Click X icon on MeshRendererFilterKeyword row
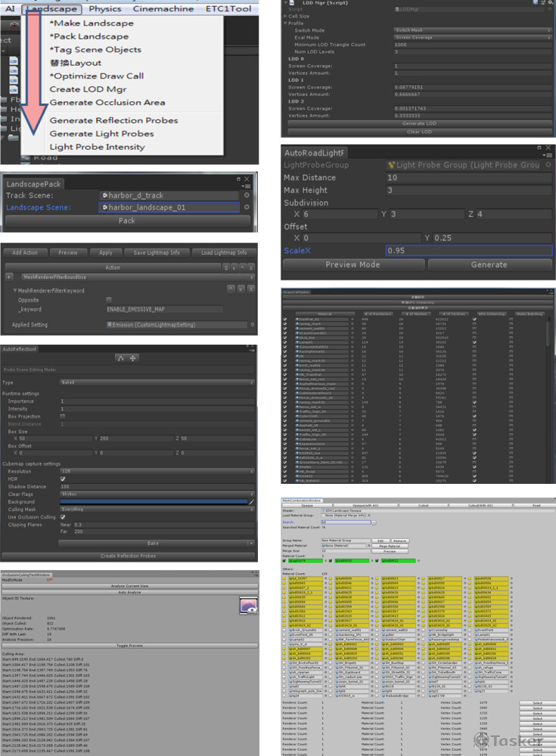 (251, 289)
